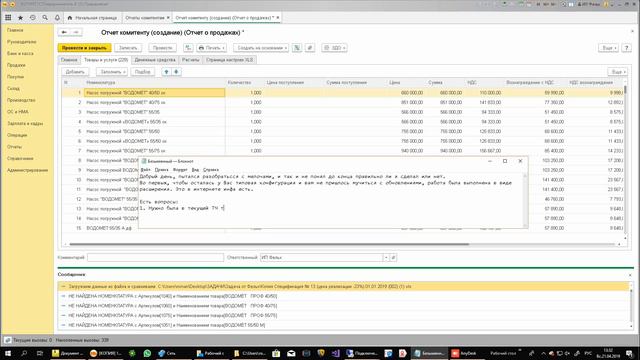Click the back navigation arrow
Image resolution: width=640 pixels, height=360 pixels.
coord(64,32)
